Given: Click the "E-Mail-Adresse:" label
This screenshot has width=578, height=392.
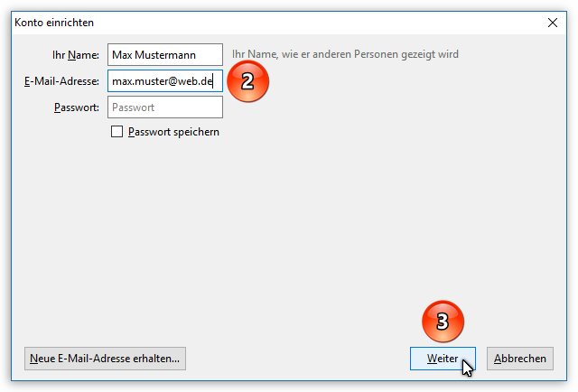Looking at the screenshot, I should (61, 81).
